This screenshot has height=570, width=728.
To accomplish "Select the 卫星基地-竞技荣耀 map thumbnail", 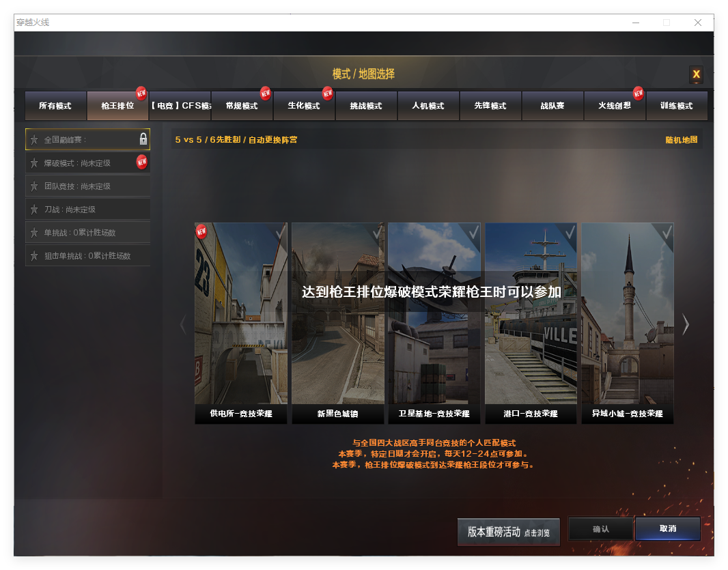I will tap(434, 321).
